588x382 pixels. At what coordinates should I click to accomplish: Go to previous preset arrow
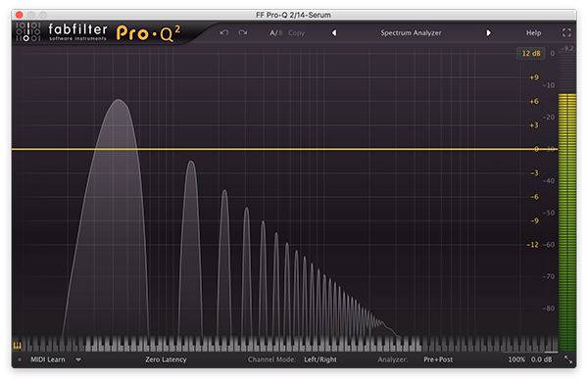(x=334, y=33)
